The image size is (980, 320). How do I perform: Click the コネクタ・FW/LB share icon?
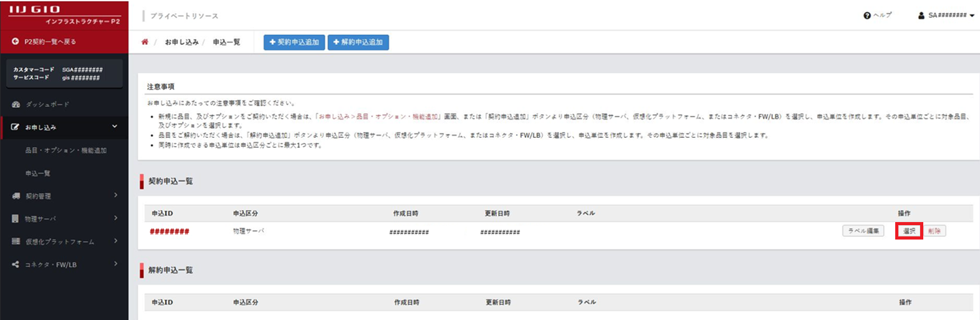(16, 264)
